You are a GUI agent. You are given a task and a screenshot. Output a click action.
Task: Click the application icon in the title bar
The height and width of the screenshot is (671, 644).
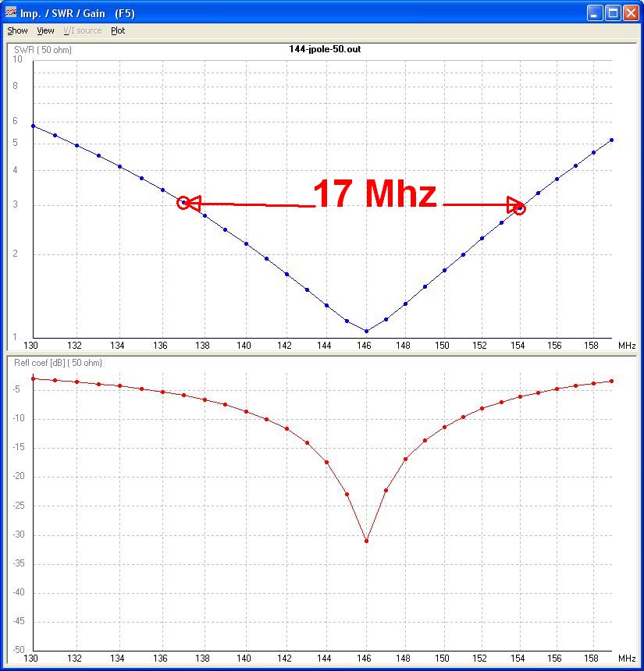point(11,13)
